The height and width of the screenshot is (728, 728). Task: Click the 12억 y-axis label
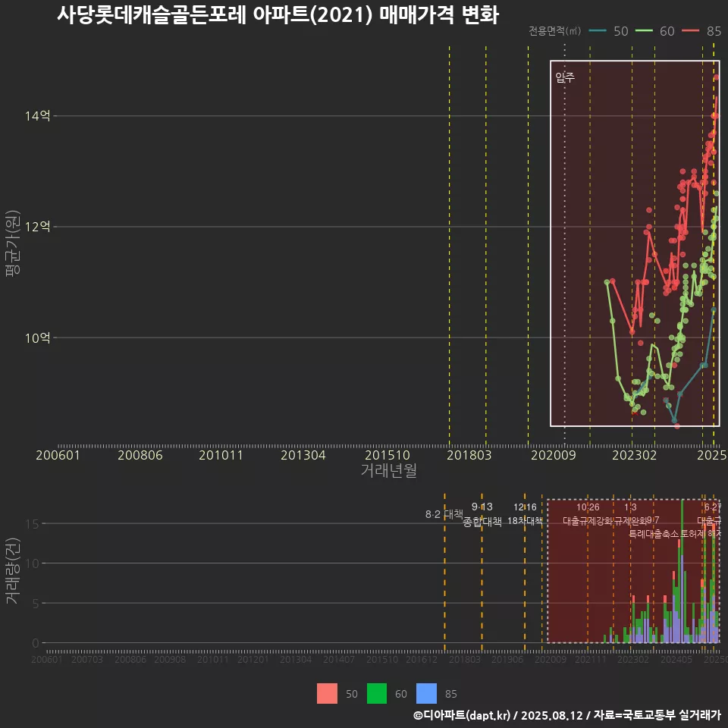tap(38, 227)
